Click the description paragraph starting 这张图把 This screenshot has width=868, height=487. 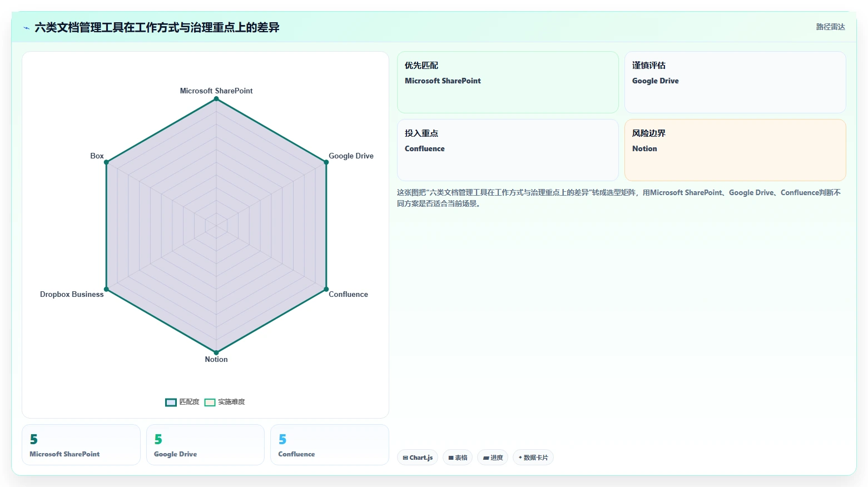point(619,198)
